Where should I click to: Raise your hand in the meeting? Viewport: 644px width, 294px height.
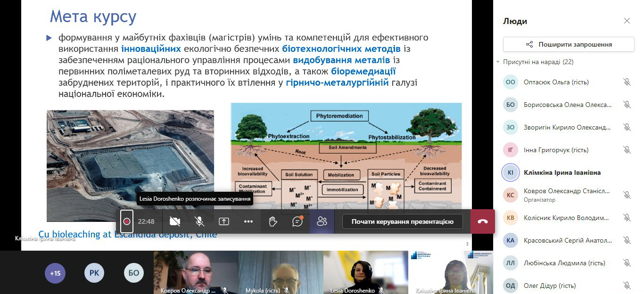click(x=273, y=221)
